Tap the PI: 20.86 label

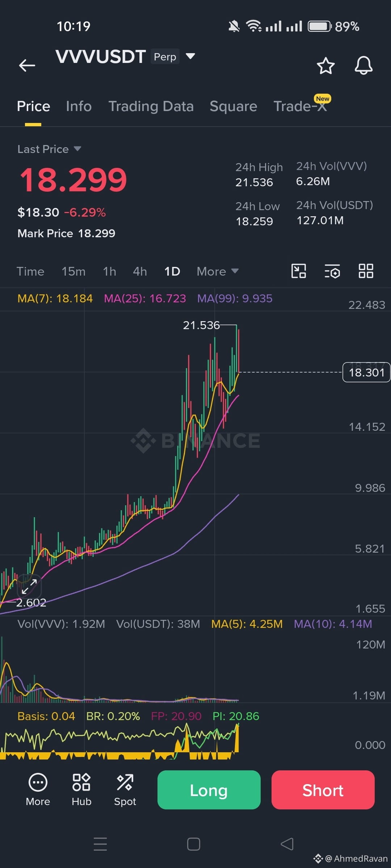[x=236, y=716]
